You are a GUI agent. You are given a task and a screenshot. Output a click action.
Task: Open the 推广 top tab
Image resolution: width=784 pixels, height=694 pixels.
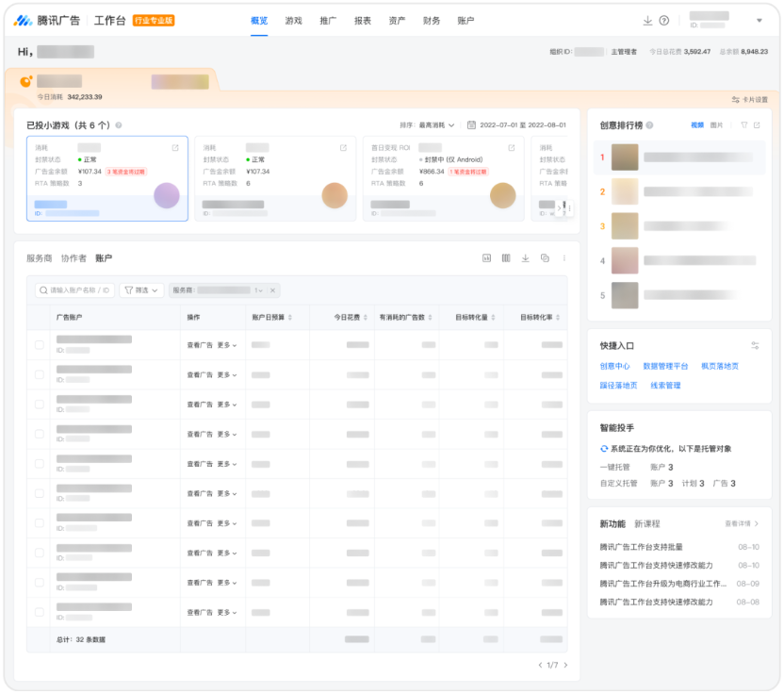pyautogui.click(x=328, y=21)
